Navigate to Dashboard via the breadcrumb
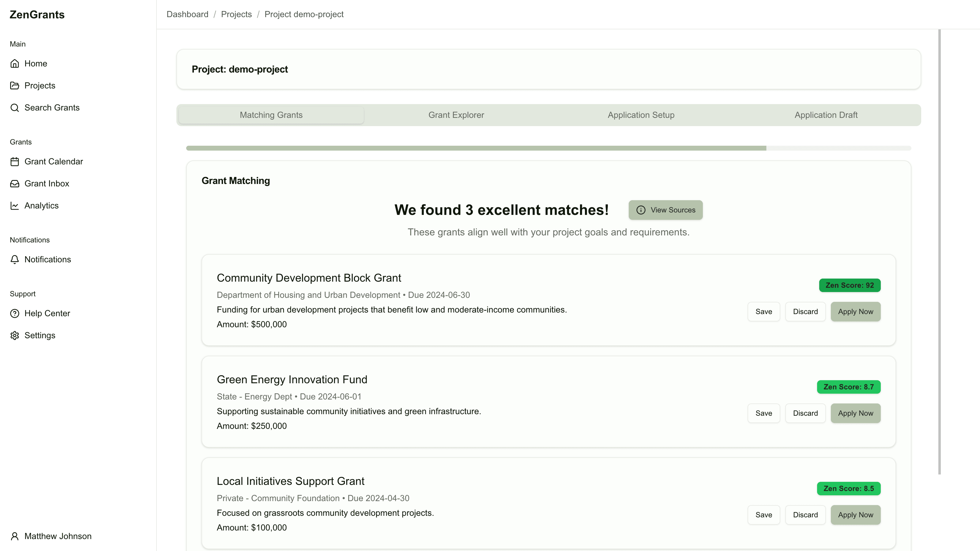This screenshot has width=980, height=551. pos(187,14)
